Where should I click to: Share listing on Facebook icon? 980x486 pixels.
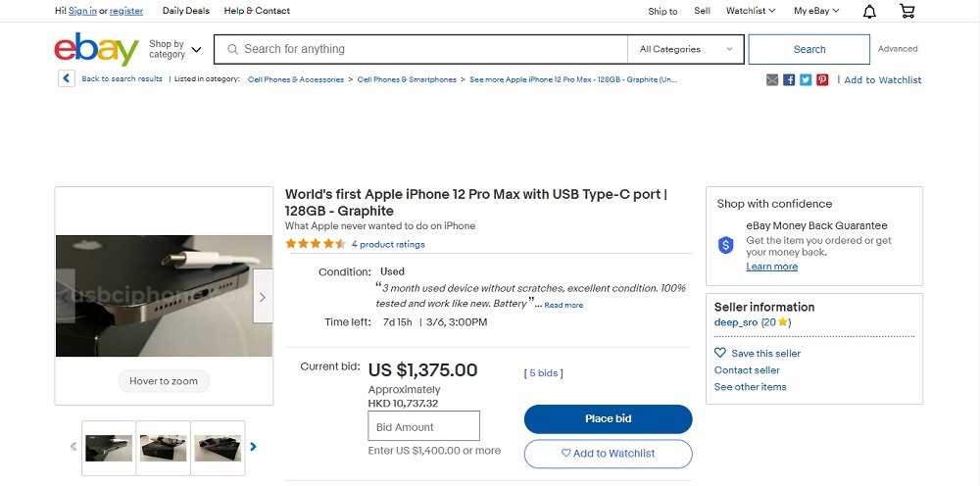789,80
